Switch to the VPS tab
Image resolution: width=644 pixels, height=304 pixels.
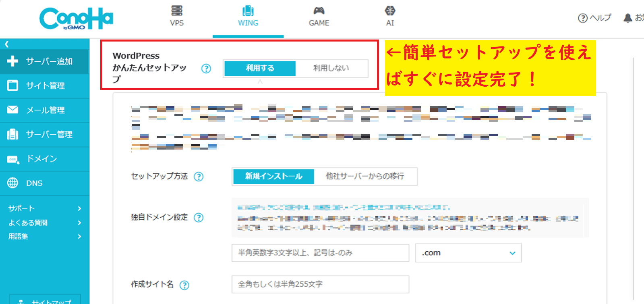tap(177, 19)
